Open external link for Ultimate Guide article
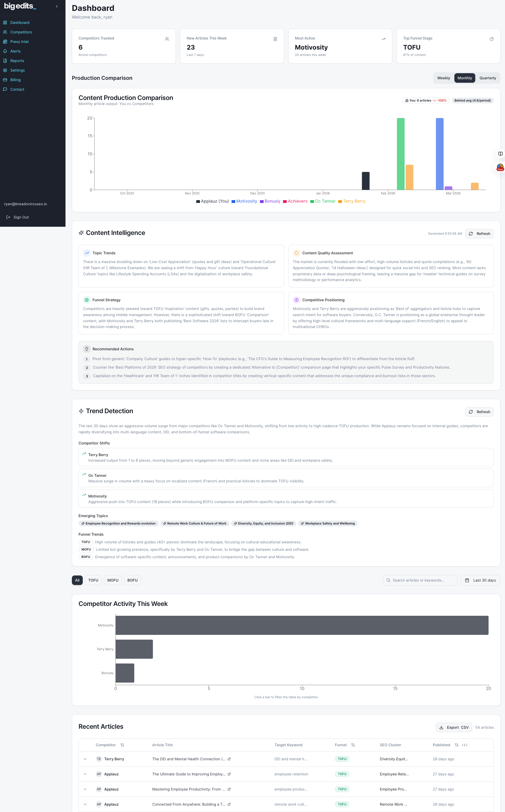The width and height of the screenshot is (505, 812). (229, 774)
